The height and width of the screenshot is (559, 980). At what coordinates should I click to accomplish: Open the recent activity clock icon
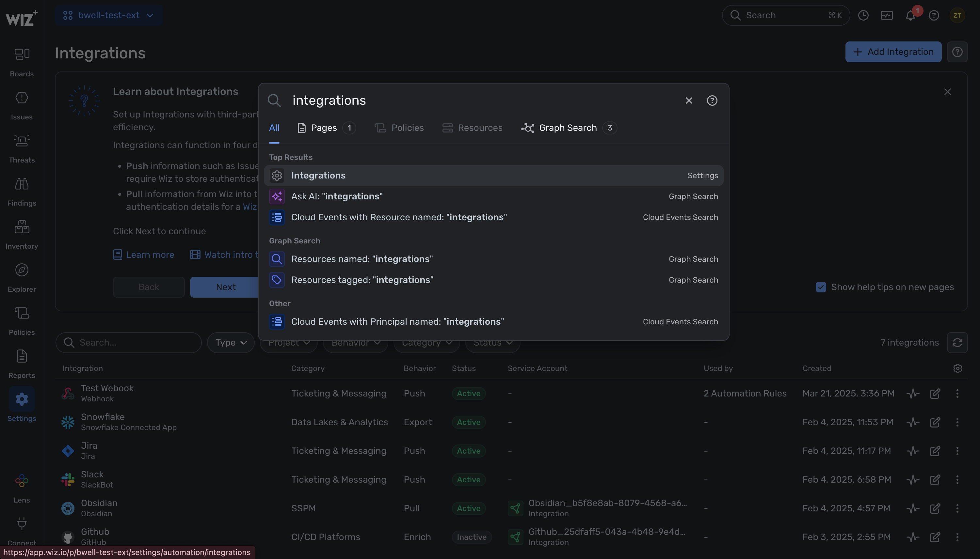point(863,15)
